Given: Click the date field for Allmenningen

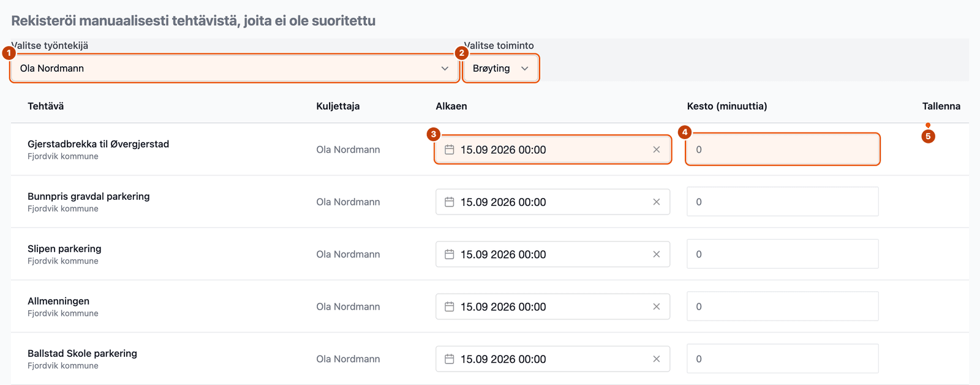Looking at the screenshot, I should (x=552, y=307).
